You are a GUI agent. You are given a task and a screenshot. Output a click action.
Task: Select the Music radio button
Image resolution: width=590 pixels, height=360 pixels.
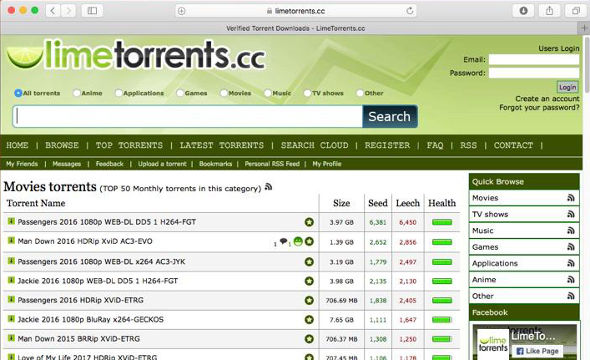(x=268, y=93)
